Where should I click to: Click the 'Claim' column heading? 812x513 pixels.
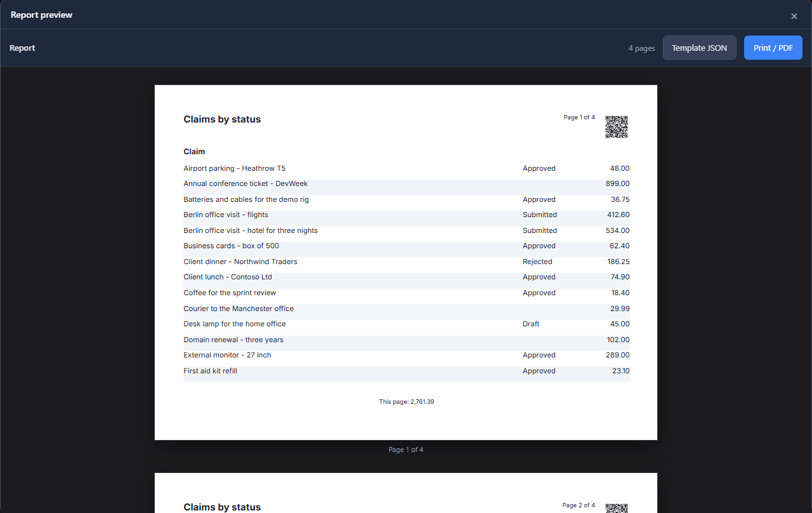click(x=194, y=152)
